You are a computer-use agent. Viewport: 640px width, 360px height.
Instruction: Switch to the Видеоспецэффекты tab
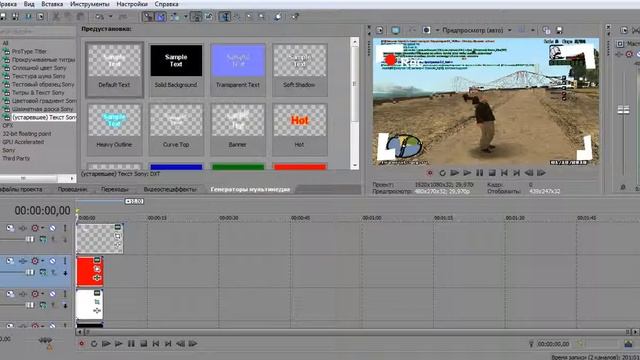(170, 189)
